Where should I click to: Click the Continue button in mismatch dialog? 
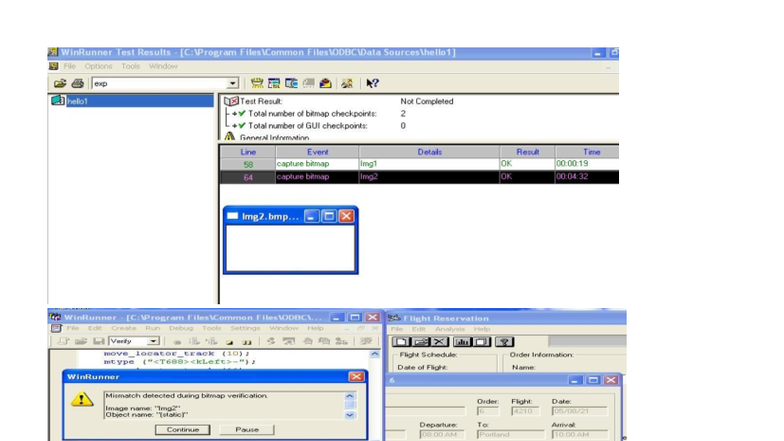[x=182, y=430]
